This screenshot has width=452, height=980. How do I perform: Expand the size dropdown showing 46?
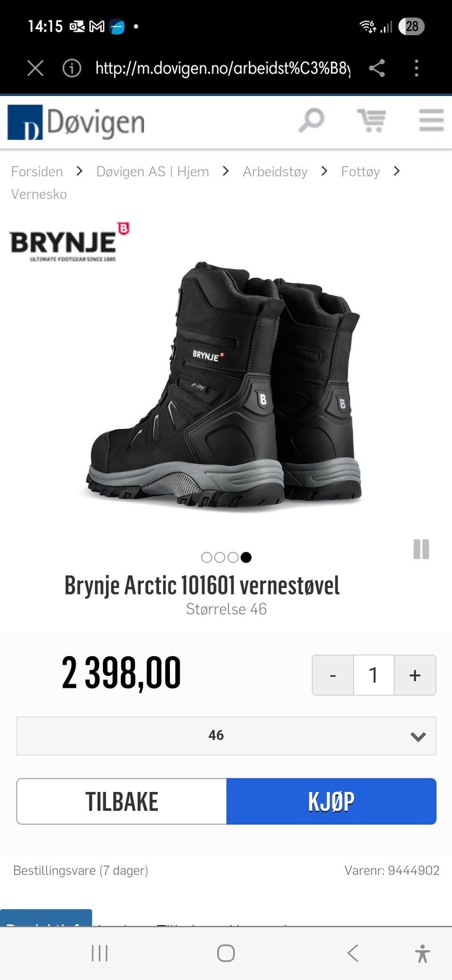point(226,736)
